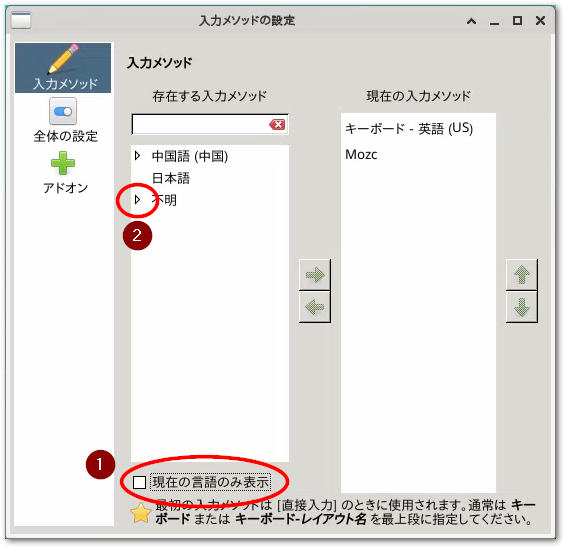Click the input method search field

200,125
